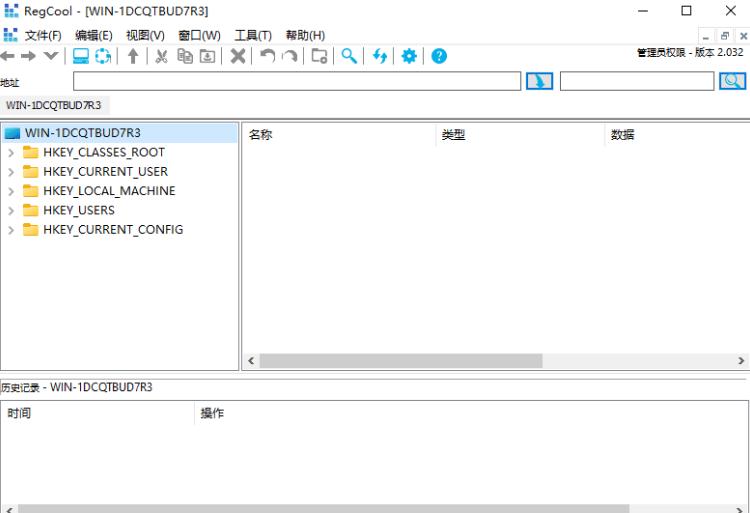Click the value list horizontal scrollbar thumb

(x=401, y=361)
